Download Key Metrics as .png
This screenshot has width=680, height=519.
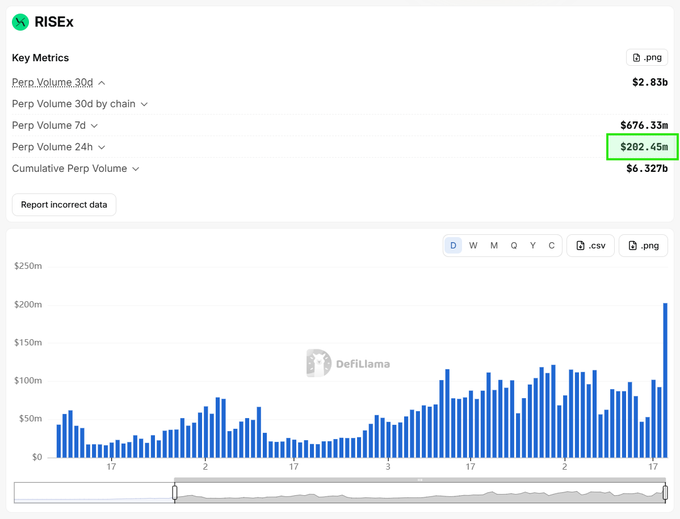click(x=647, y=58)
